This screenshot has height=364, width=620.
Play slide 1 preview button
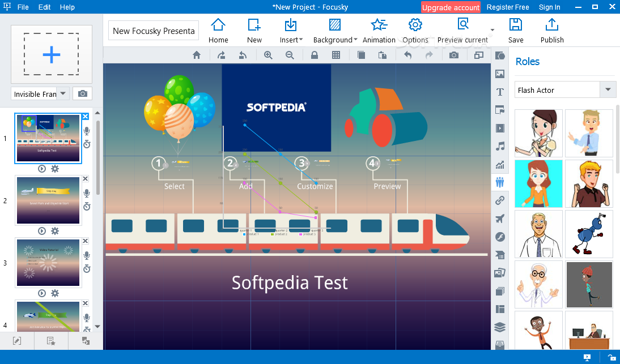tap(42, 169)
